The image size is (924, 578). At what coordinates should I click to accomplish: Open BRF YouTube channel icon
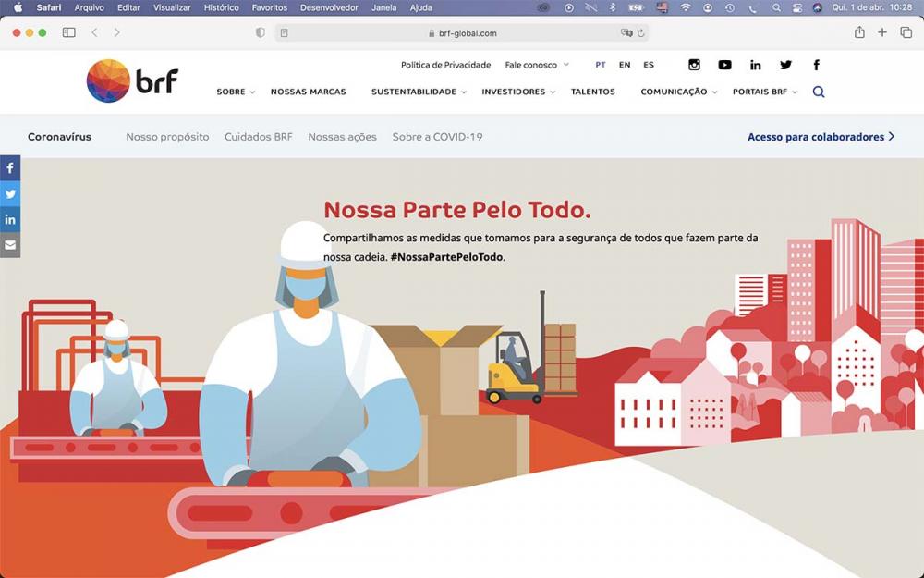tap(724, 65)
